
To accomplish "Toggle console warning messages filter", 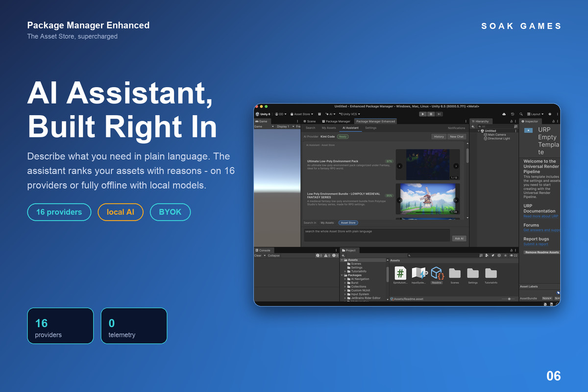I will tap(327, 255).
